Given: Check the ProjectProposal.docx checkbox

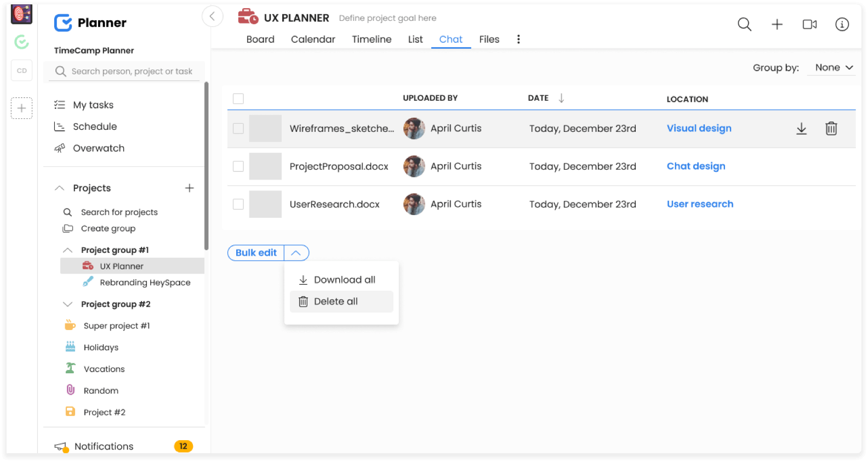Looking at the screenshot, I should click(238, 166).
